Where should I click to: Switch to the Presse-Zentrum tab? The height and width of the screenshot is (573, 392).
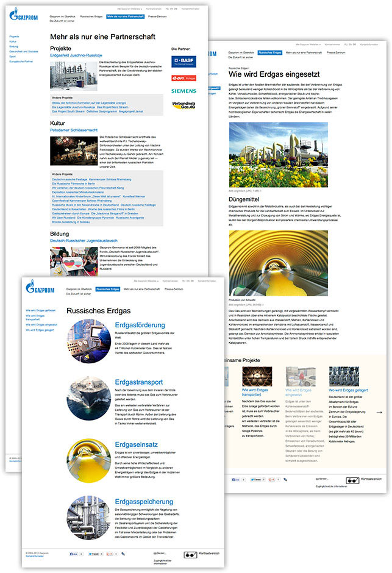[x=158, y=16]
